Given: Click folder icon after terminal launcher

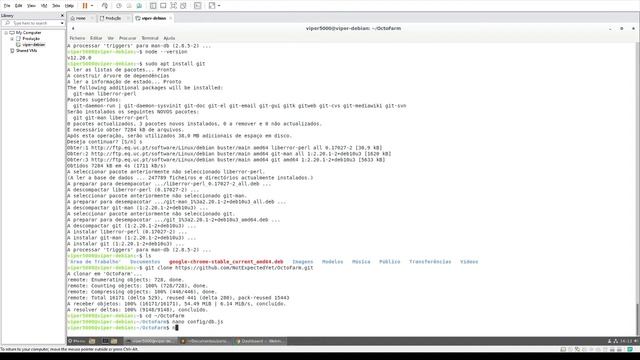Looking at the screenshot, I should (x=114, y=341).
